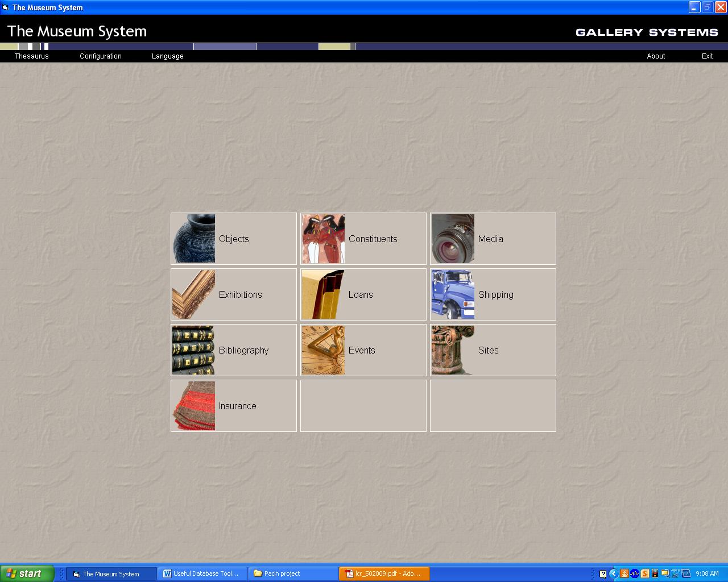Open Sites via the column icon
This screenshot has width=728, height=582.
(453, 350)
